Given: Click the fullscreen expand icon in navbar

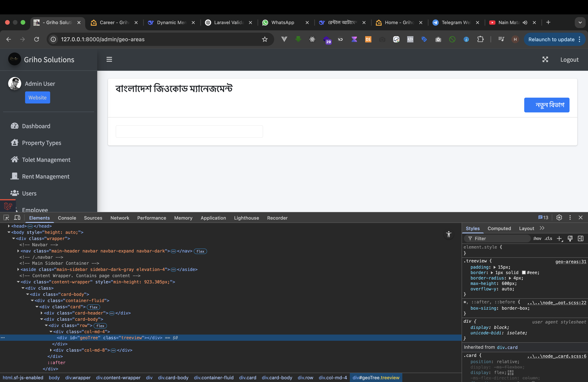Looking at the screenshot, I should point(545,60).
